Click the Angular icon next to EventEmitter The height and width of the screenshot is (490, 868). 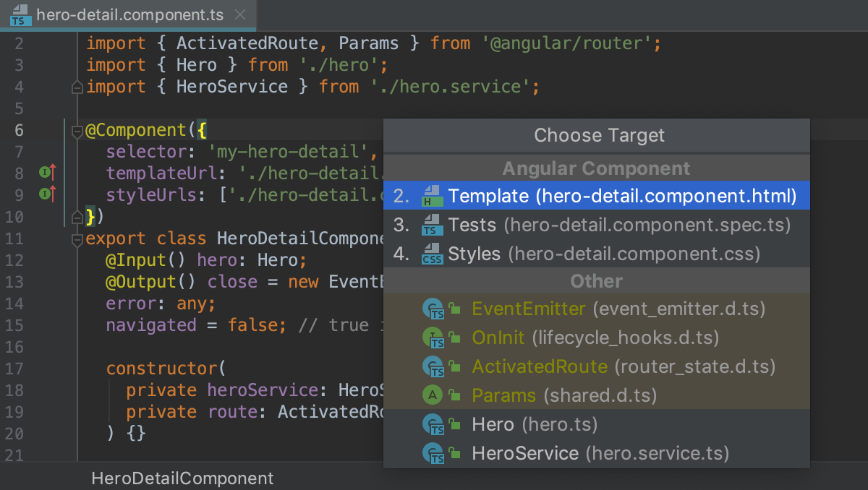coord(432,309)
